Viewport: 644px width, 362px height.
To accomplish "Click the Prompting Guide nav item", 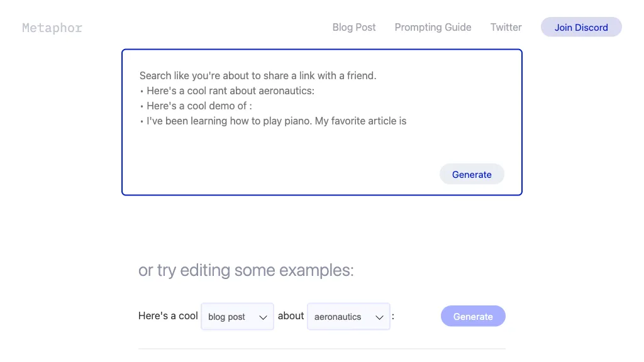I will [x=433, y=27].
